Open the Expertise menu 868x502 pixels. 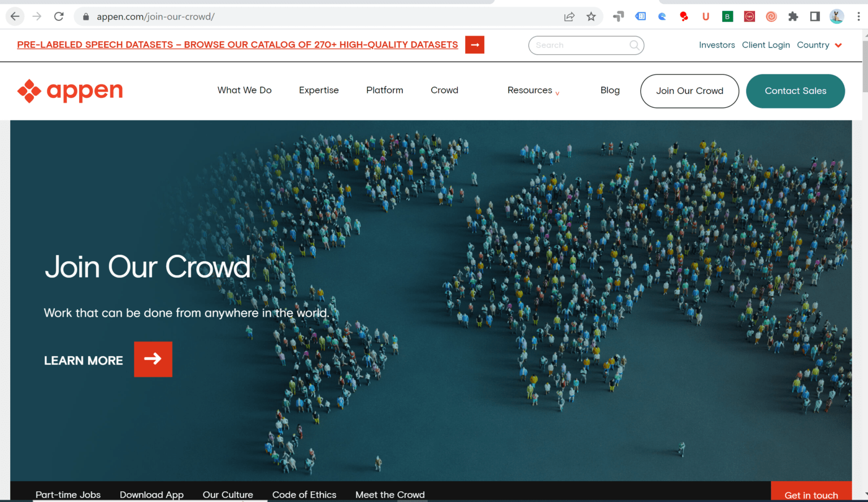pyautogui.click(x=319, y=90)
